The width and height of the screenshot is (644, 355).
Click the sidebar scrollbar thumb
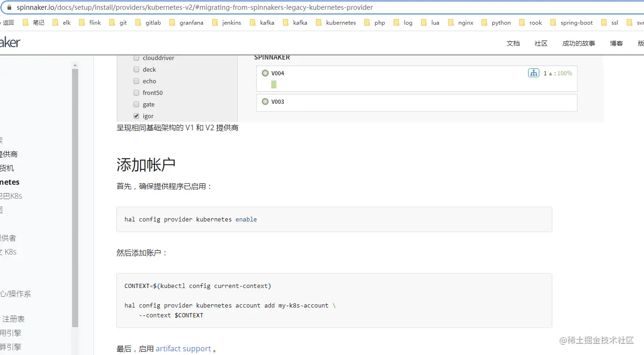click(75, 198)
